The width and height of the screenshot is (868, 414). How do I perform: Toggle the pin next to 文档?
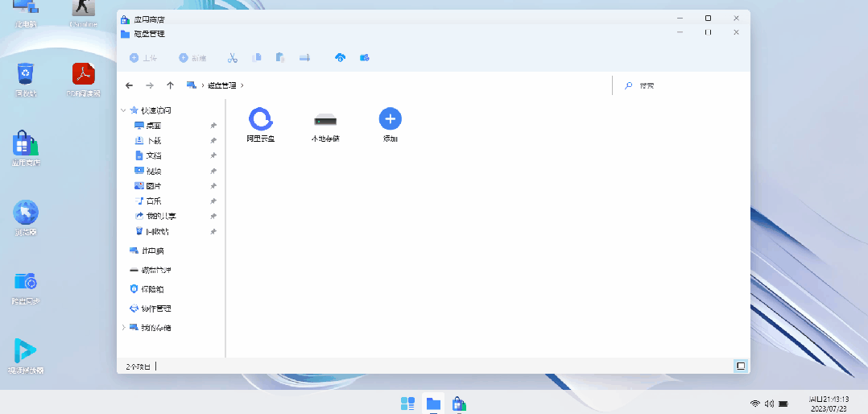click(x=213, y=156)
